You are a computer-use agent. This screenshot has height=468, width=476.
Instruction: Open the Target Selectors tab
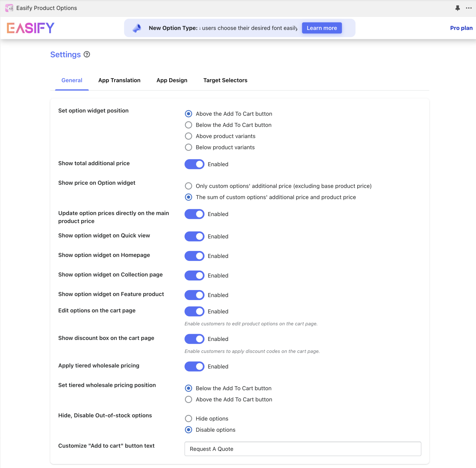pyautogui.click(x=225, y=80)
